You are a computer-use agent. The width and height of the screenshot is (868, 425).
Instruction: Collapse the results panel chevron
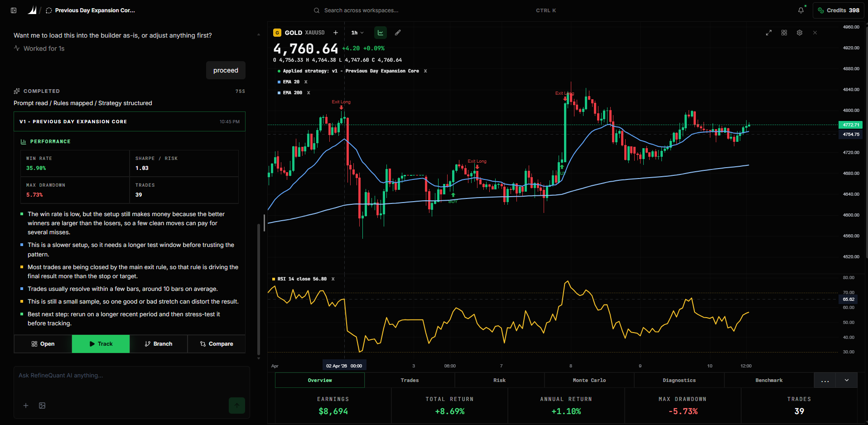pyautogui.click(x=847, y=380)
